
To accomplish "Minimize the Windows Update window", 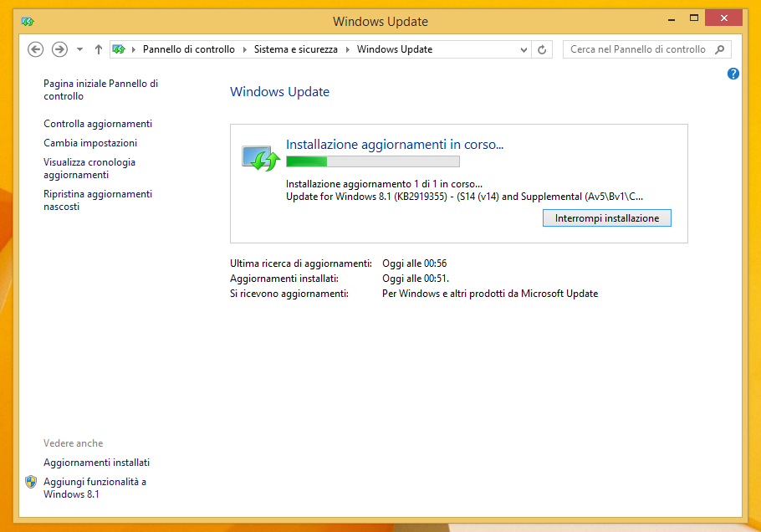I will pyautogui.click(x=672, y=19).
